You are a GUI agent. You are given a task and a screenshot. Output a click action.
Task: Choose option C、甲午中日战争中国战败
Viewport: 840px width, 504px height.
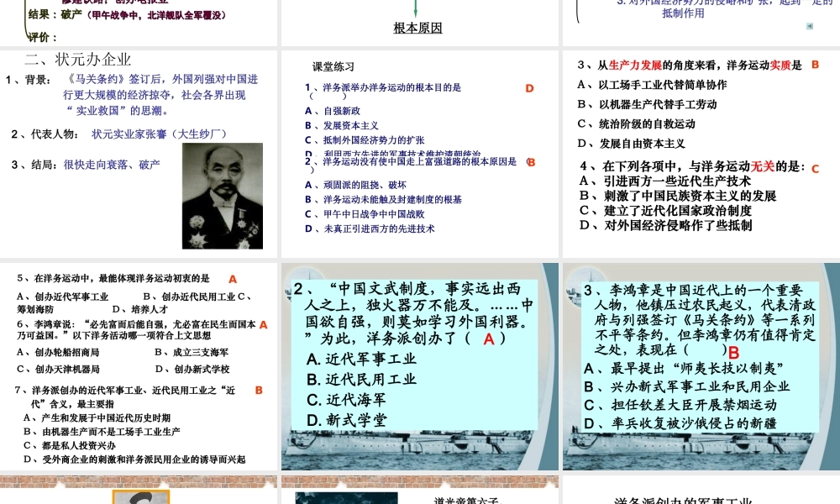(365, 213)
